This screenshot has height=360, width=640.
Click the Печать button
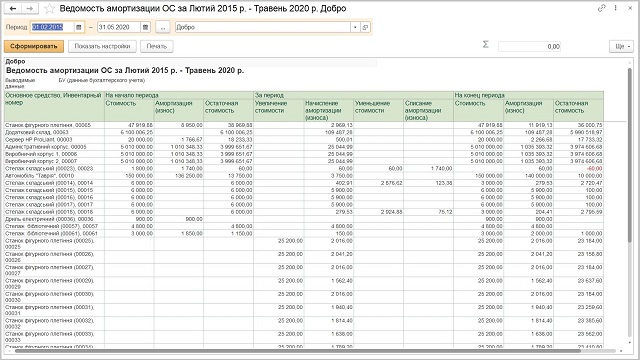pyautogui.click(x=157, y=47)
